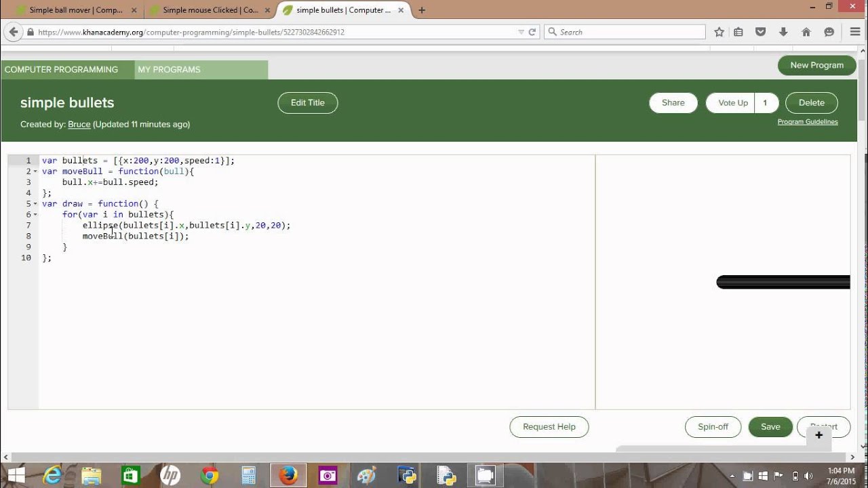Click the program output canvas
This screenshot has height=488, width=868.
point(723,282)
